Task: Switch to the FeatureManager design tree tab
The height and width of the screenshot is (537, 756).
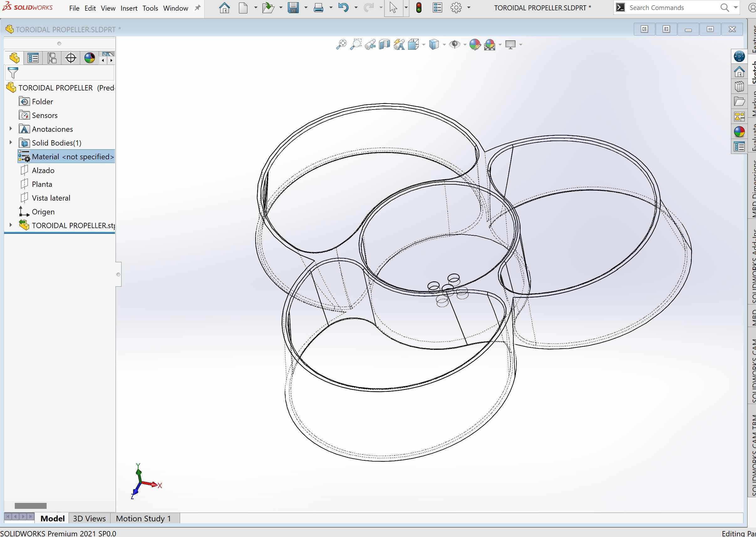Action: pyautogui.click(x=14, y=58)
